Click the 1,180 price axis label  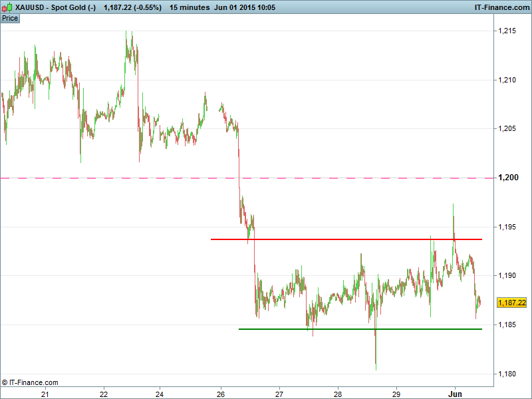[507, 374]
